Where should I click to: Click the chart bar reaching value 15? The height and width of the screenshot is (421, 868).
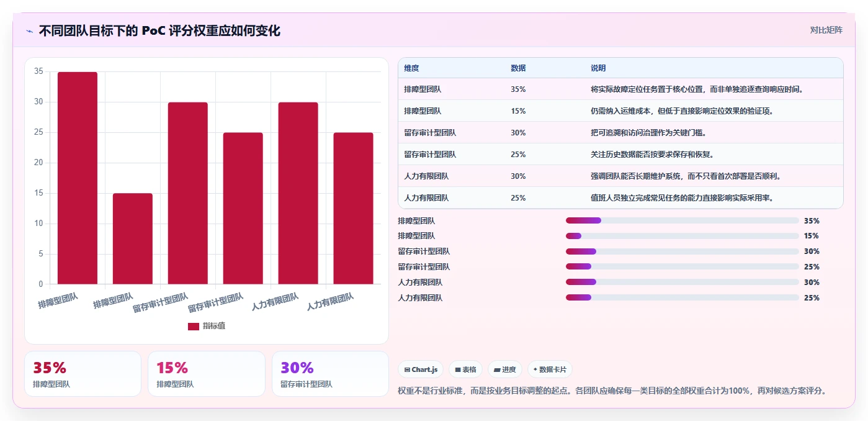(133, 239)
